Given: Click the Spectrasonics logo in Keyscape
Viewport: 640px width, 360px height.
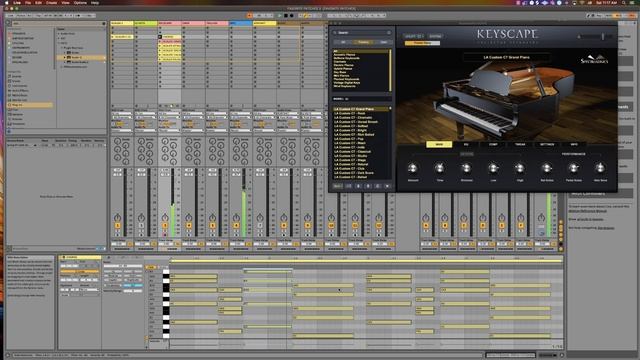Looking at the screenshot, I should point(594,59).
